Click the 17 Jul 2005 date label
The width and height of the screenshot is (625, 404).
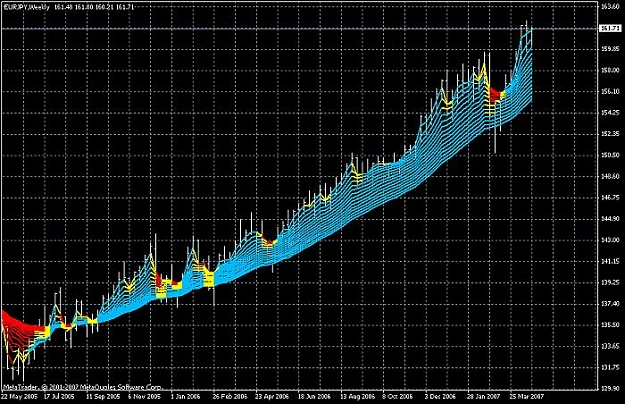click(59, 397)
